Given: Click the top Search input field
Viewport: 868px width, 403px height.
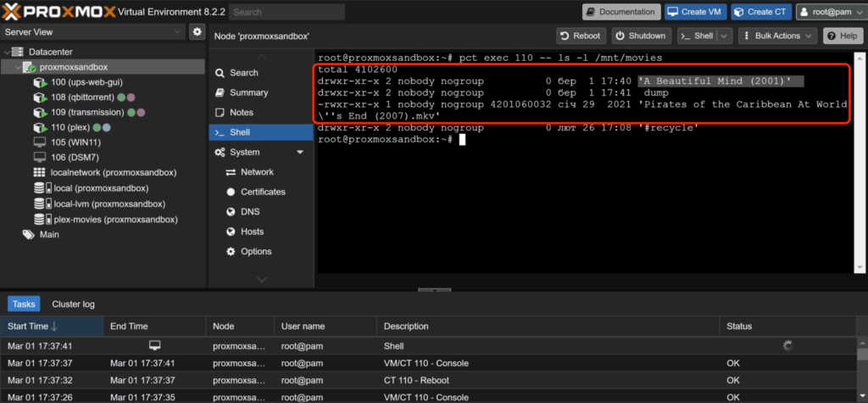Looking at the screenshot, I should tap(287, 12).
